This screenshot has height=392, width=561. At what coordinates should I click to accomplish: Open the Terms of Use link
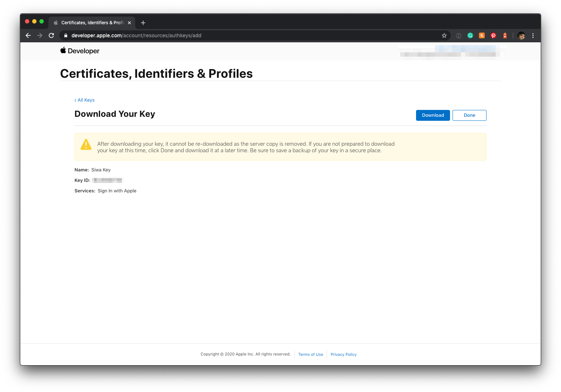[x=311, y=354]
